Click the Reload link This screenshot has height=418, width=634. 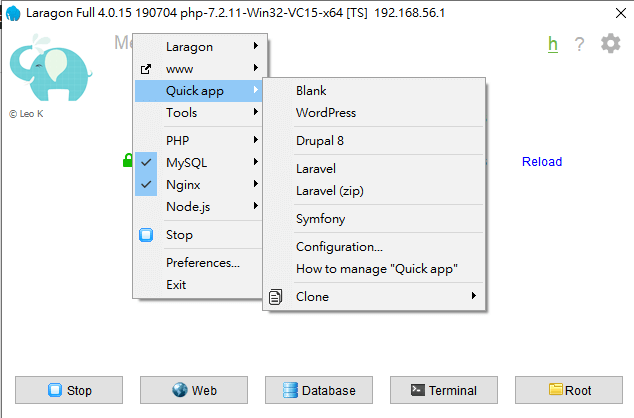click(542, 162)
